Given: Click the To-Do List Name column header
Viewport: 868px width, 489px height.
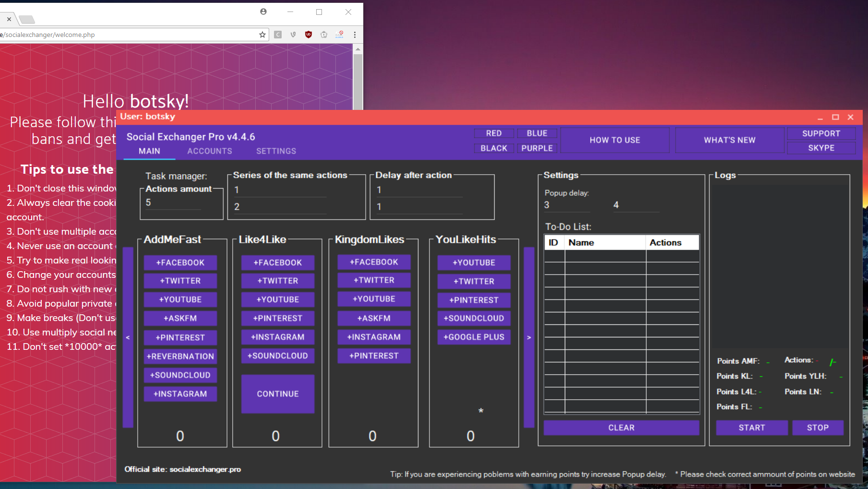Looking at the screenshot, I should 605,243.
